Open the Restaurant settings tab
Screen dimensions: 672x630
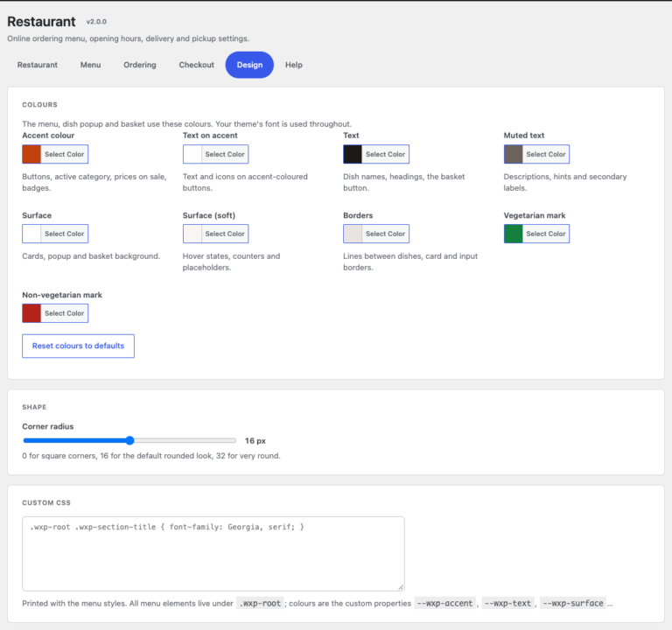pos(38,65)
